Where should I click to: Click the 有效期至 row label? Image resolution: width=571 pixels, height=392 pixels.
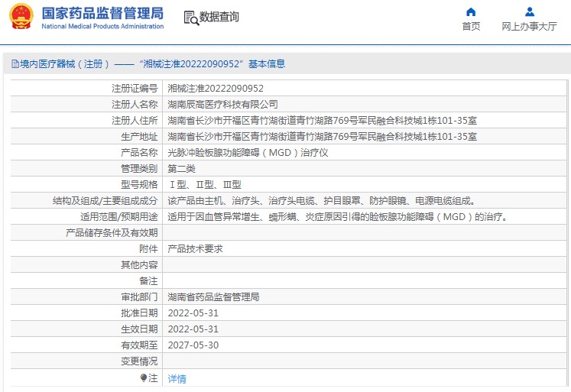tap(139, 345)
